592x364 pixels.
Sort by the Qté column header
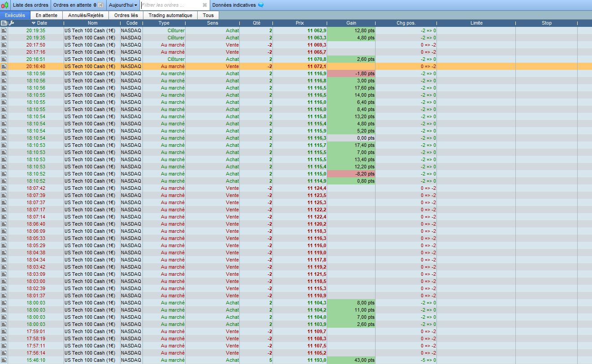[256, 23]
